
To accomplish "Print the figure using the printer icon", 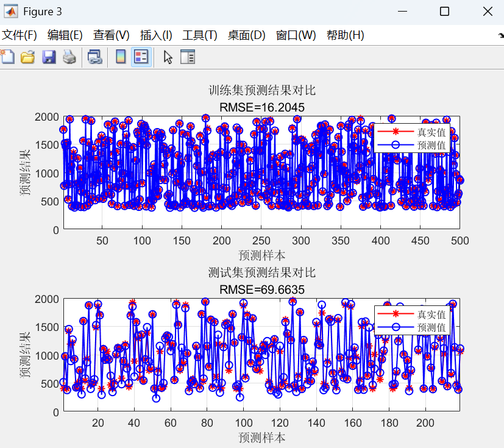I will coord(69,57).
